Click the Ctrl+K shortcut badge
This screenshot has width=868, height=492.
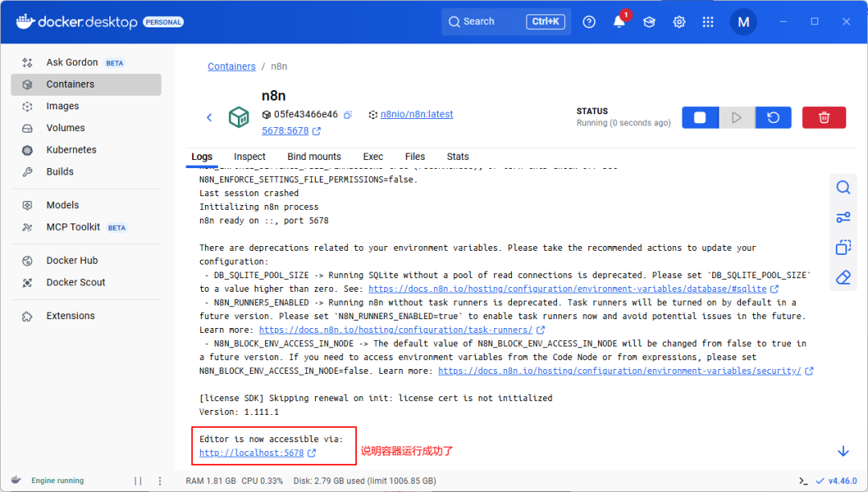[545, 22]
